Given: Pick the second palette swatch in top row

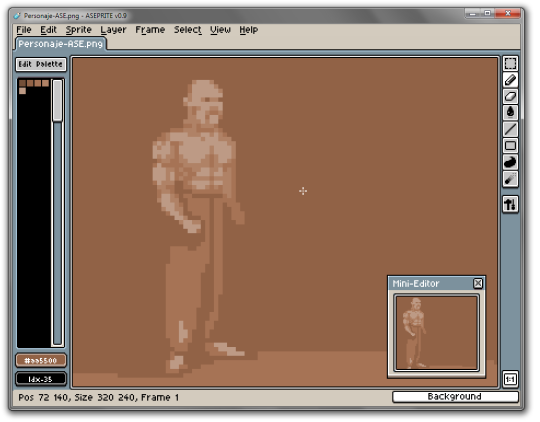Looking at the screenshot, I should (30, 83).
